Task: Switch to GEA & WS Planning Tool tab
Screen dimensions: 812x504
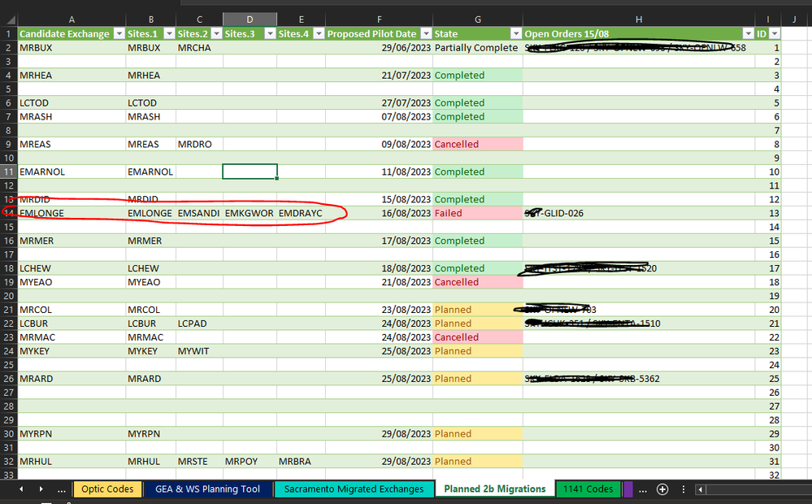Action: pyautogui.click(x=207, y=489)
